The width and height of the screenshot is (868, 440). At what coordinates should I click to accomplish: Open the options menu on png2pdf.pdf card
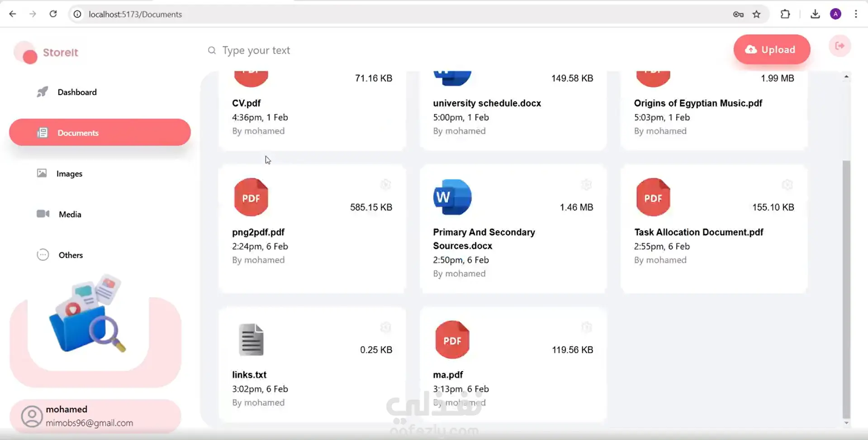pyautogui.click(x=385, y=185)
